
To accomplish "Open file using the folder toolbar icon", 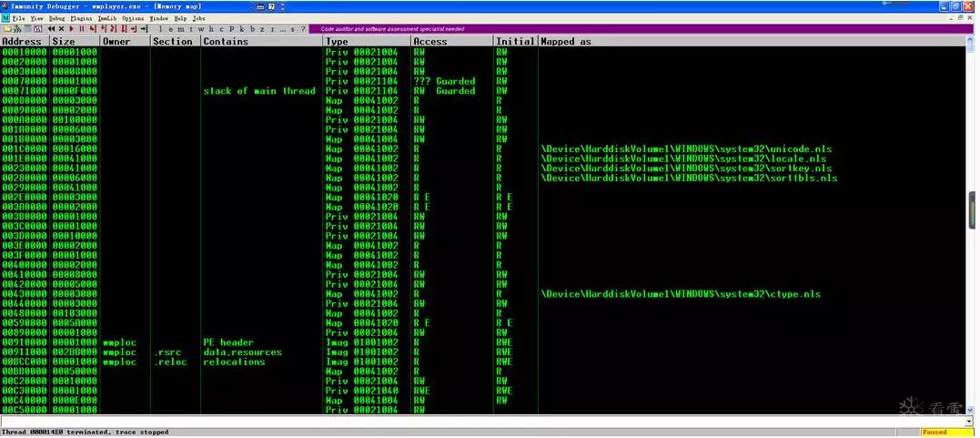I will (x=7, y=29).
